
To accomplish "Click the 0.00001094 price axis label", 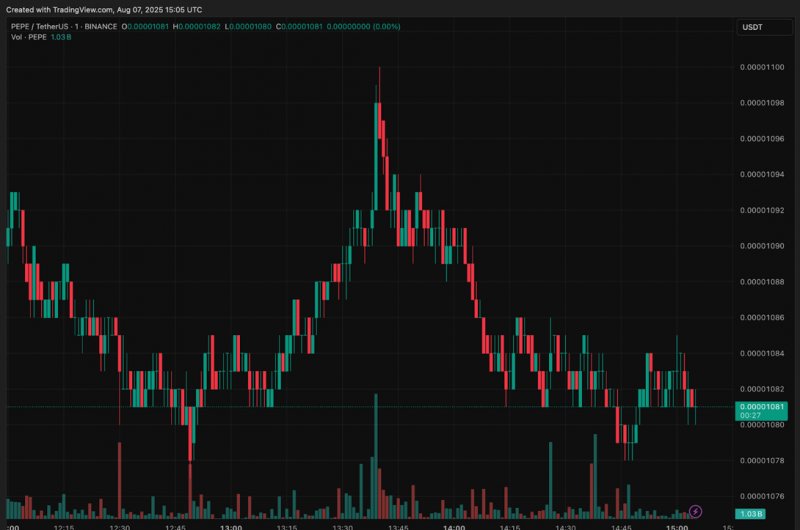I will [x=762, y=174].
